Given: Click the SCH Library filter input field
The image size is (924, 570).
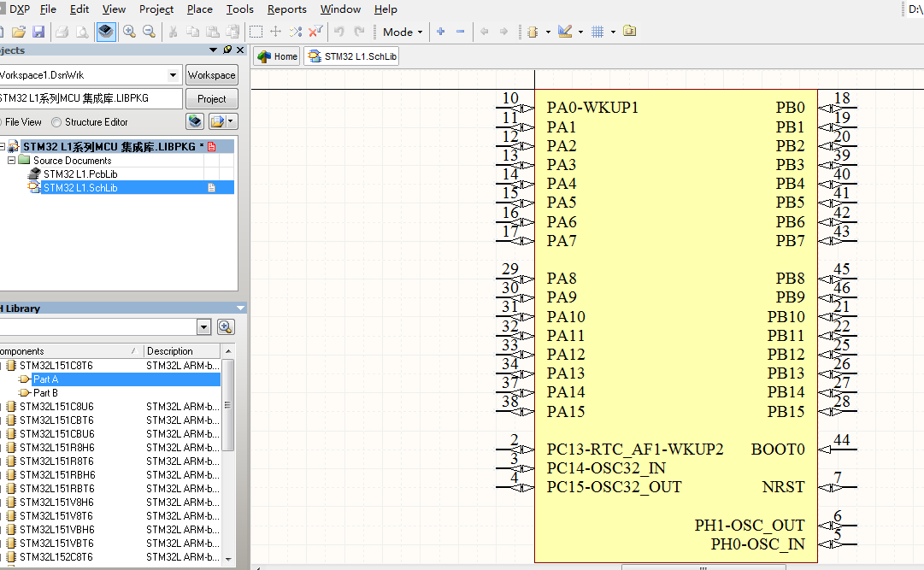Looking at the screenshot, I should coord(97,326).
